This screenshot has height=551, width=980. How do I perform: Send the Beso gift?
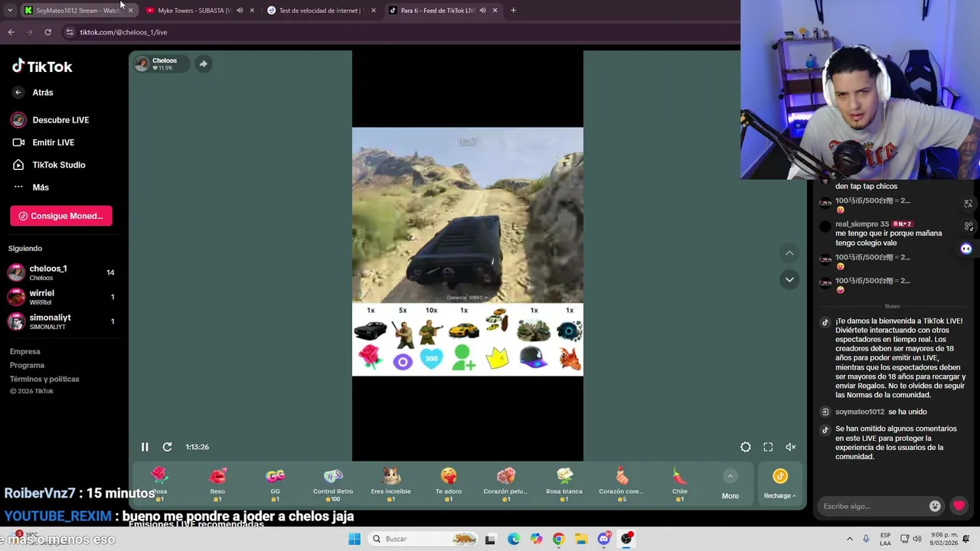click(x=217, y=484)
